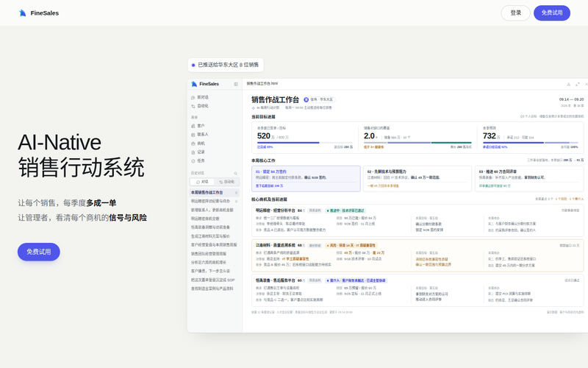Click the blue status tag on 恒高装备 card
Viewport: 588px width, 368px height.
pyautogui.click(x=356, y=280)
